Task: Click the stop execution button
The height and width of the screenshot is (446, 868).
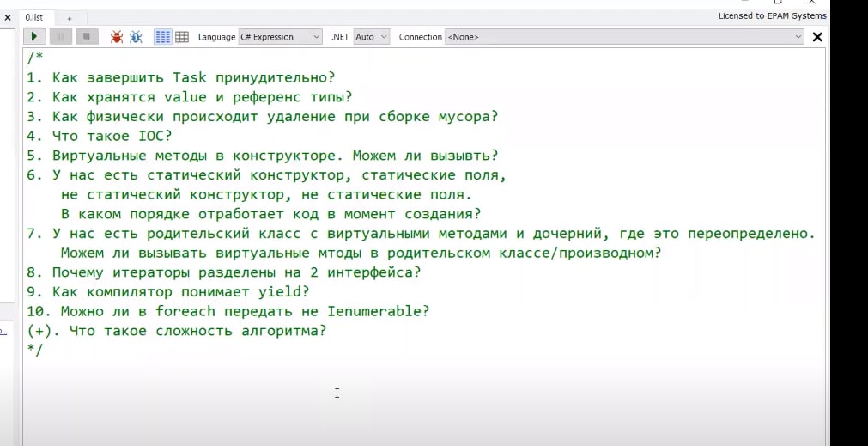Action: (x=87, y=37)
